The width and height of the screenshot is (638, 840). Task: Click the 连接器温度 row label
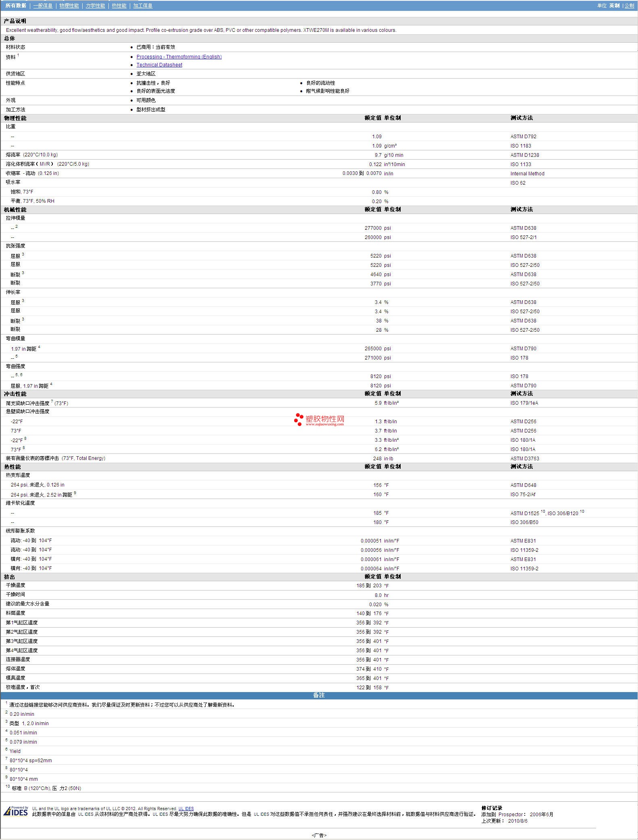pos(18,659)
